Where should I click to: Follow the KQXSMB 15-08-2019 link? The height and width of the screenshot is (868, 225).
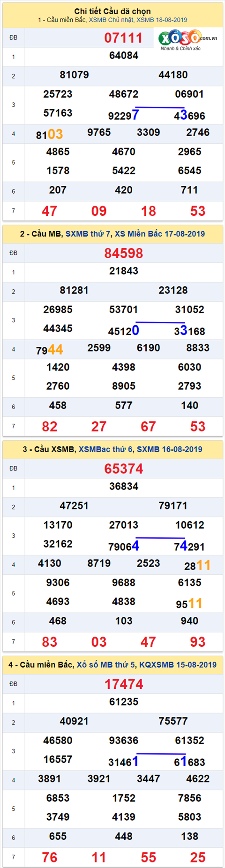(178, 664)
